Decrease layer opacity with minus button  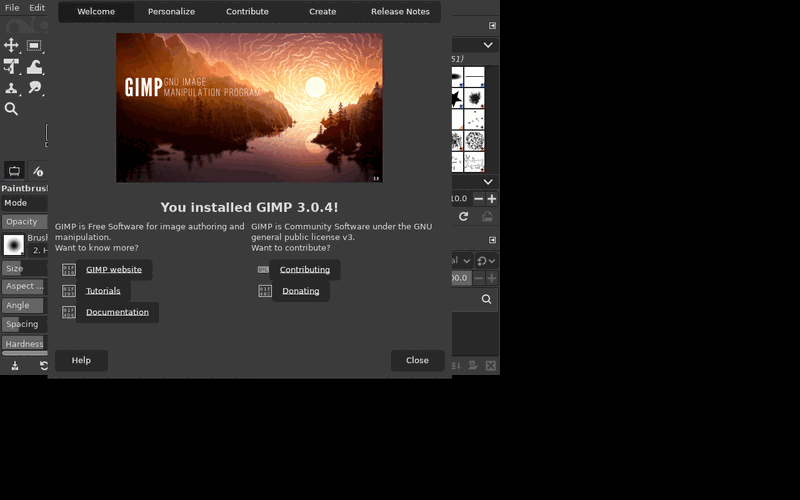point(479,278)
